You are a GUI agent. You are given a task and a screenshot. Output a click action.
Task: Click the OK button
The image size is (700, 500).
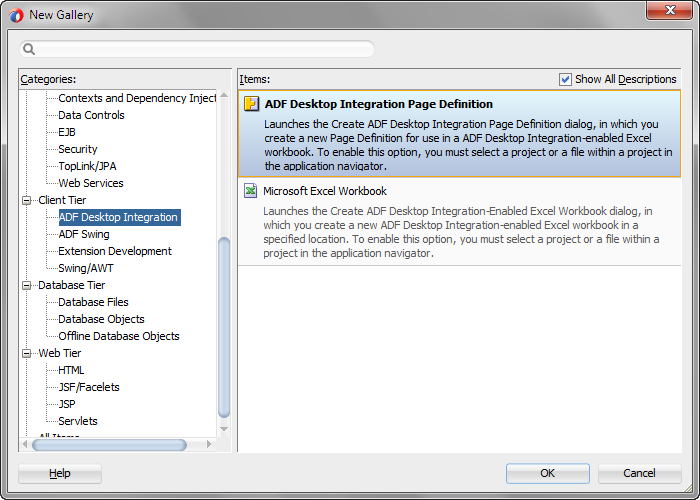coord(547,473)
